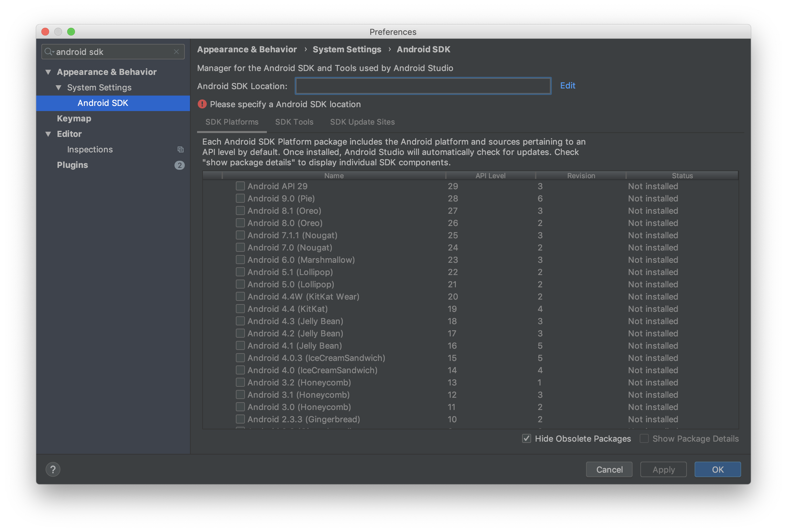Click the Edit link for SDK location
The image size is (787, 532).
pyautogui.click(x=567, y=86)
